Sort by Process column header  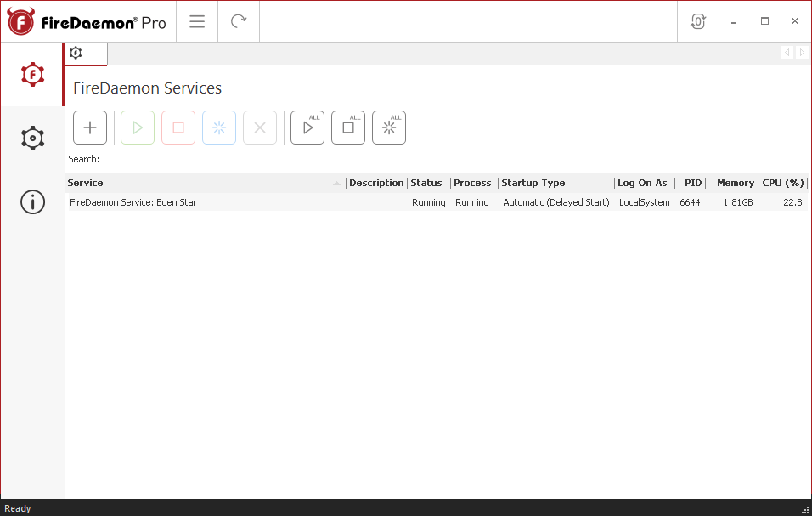coord(474,183)
